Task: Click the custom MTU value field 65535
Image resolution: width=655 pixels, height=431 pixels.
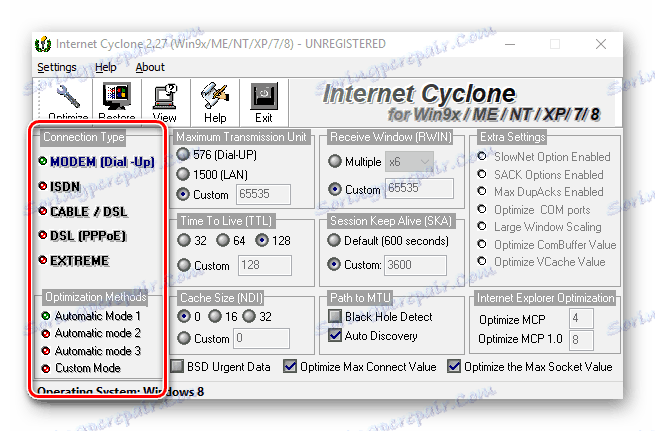Action: point(263,194)
